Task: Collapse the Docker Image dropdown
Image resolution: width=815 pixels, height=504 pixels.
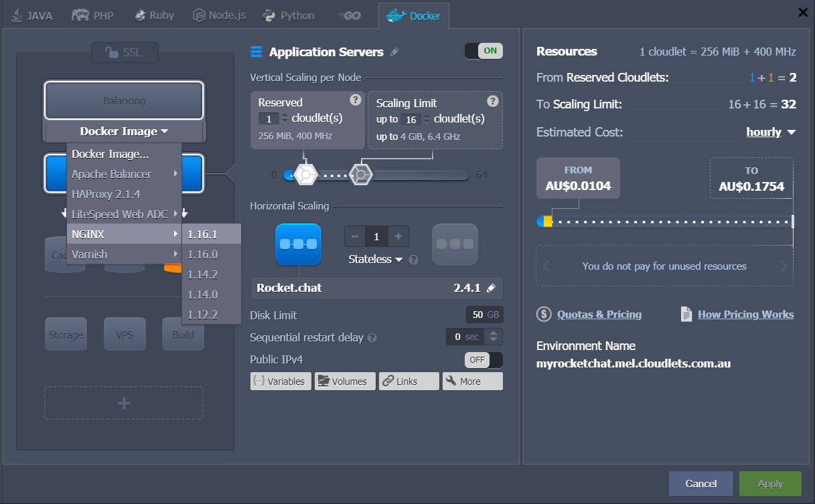Action: click(124, 131)
